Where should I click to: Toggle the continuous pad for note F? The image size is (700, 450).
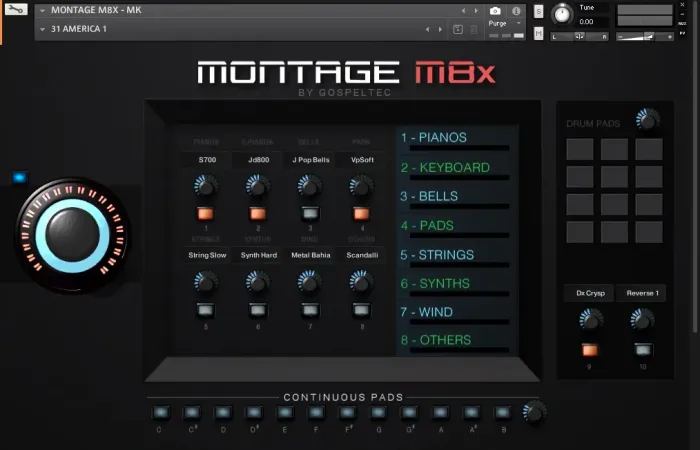click(316, 412)
